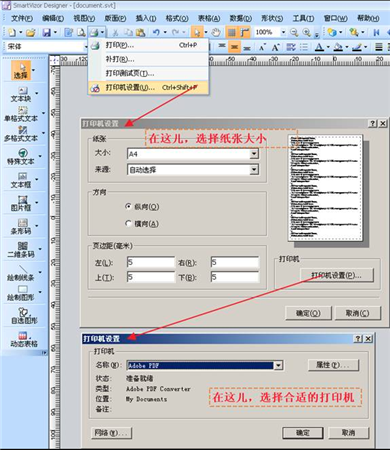The image size is (390, 450).
Task: Choose 打印(P)... from the print menu
Action: [148, 45]
